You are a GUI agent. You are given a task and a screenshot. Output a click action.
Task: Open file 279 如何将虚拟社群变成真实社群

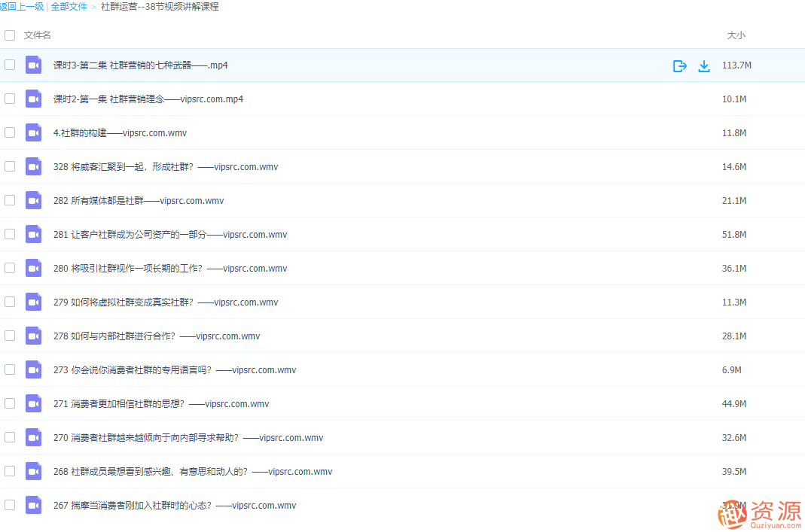166,302
